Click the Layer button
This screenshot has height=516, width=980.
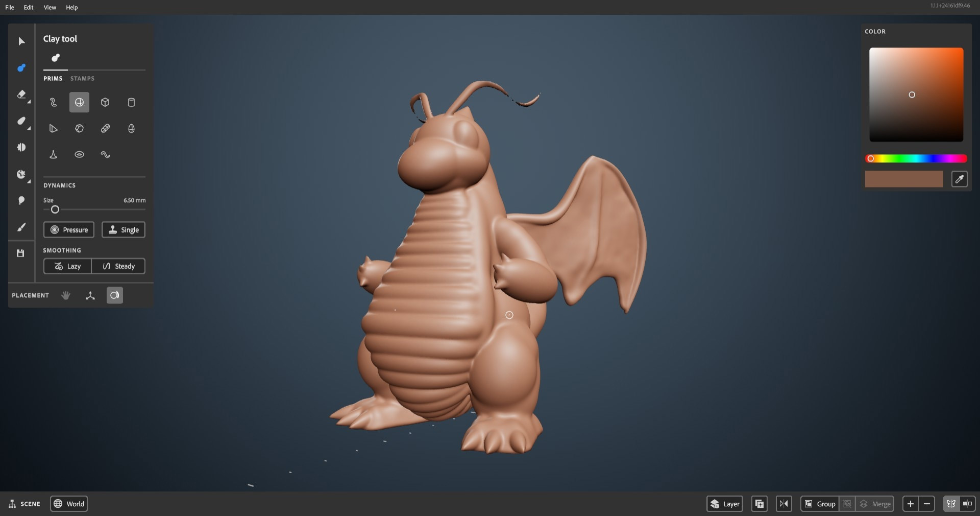[x=724, y=504]
